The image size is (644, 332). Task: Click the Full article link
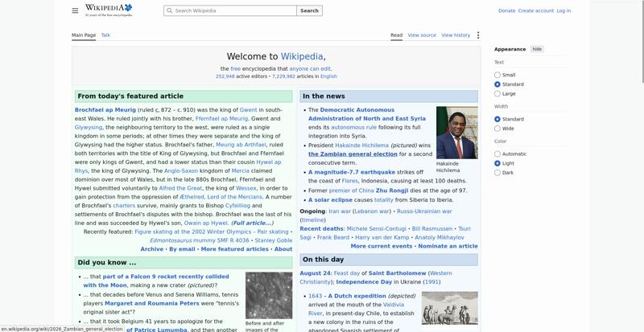click(x=252, y=223)
